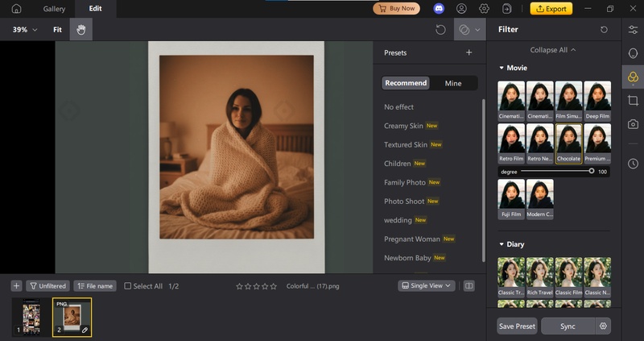644x341 pixels.
Task: Open the Crop tool panel
Action: coord(634,100)
